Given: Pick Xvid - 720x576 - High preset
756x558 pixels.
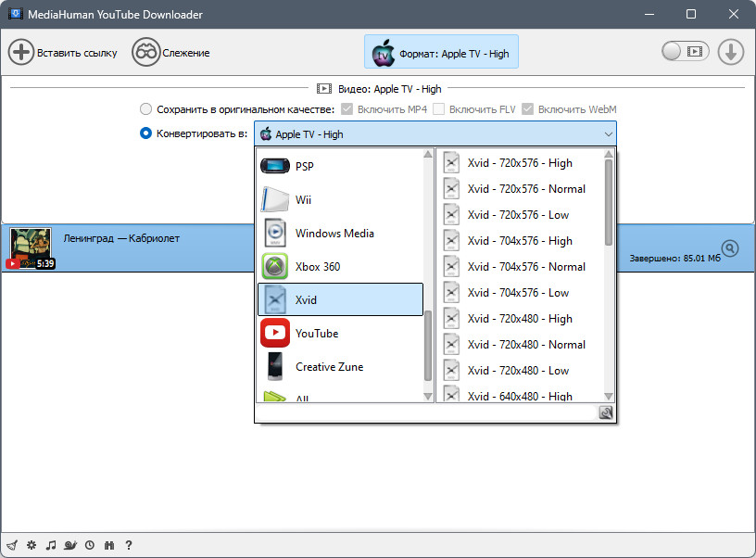Looking at the screenshot, I should [521, 163].
